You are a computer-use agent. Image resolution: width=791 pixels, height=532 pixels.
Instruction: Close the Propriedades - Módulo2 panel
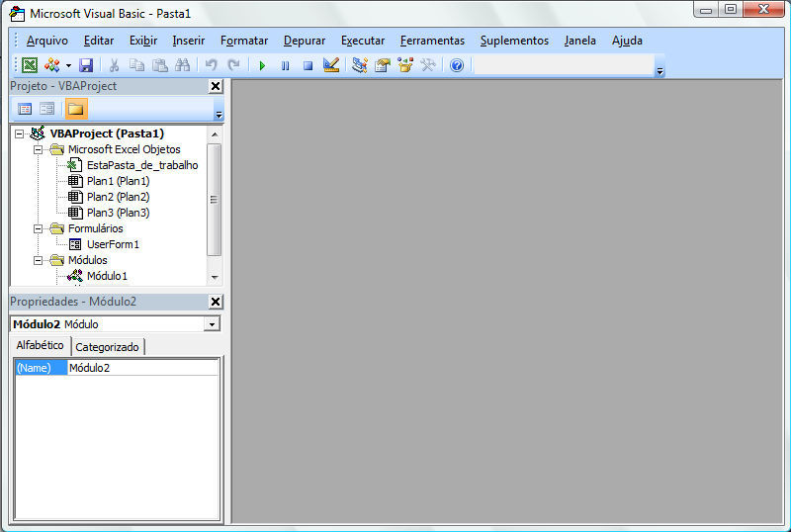(216, 302)
